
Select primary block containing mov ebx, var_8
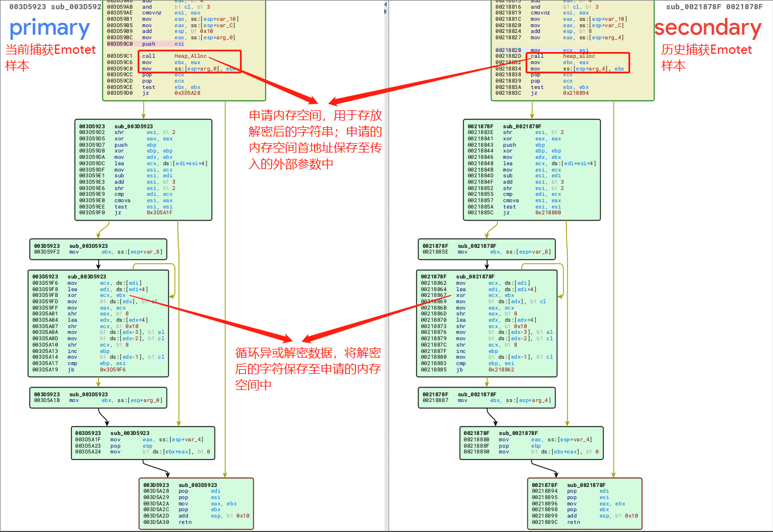(98, 249)
